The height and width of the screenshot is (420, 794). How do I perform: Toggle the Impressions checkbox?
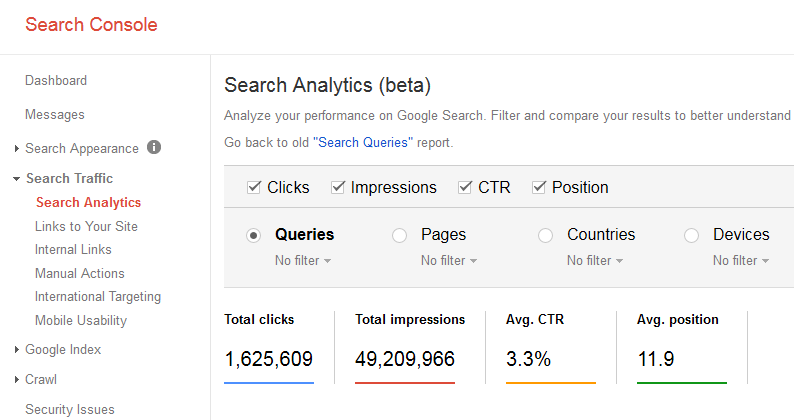point(338,187)
